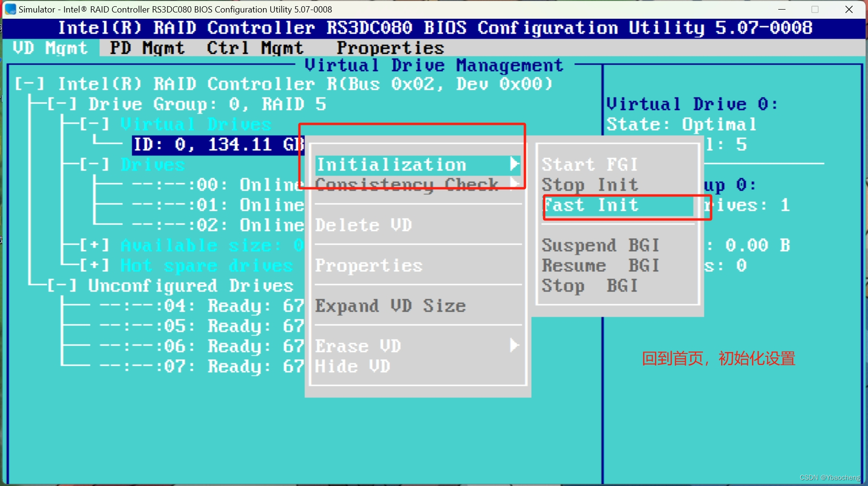Select Fast Init in the submenu
This screenshot has width=868, height=486.
(x=618, y=206)
